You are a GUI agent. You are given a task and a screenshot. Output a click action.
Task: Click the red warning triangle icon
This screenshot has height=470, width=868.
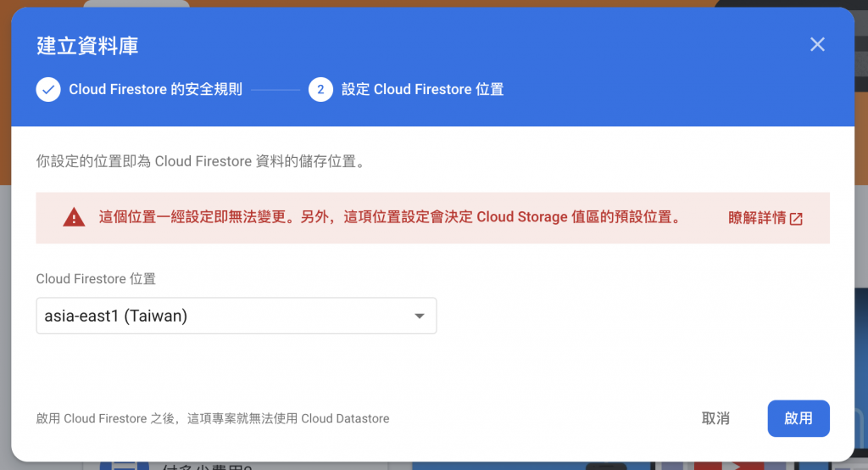pyautogui.click(x=74, y=217)
